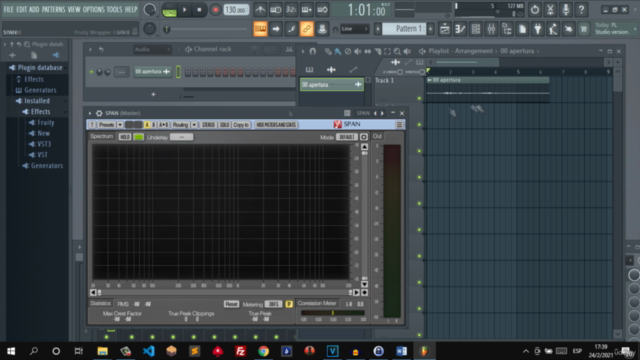Toggle the magnet snap icon in Playlist
Viewport: 640px width, 360px height.
click(313, 51)
